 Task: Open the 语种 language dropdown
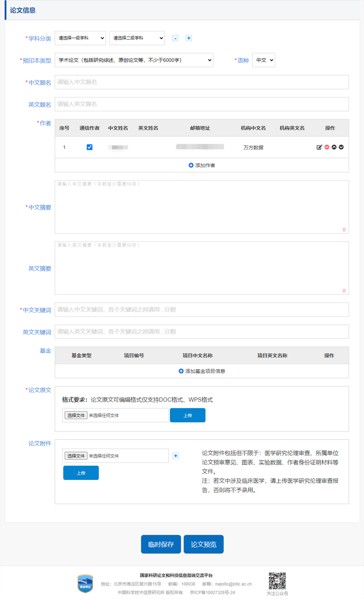[x=264, y=60]
